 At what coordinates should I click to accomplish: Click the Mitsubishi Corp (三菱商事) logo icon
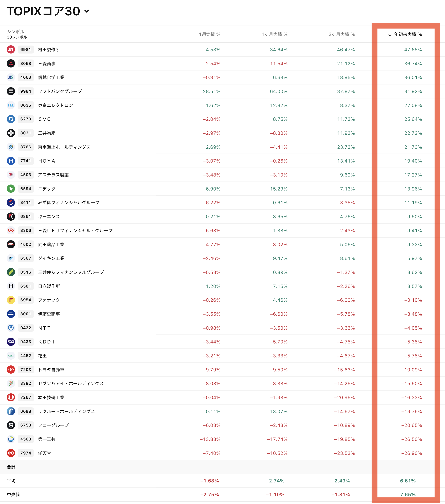(11, 64)
